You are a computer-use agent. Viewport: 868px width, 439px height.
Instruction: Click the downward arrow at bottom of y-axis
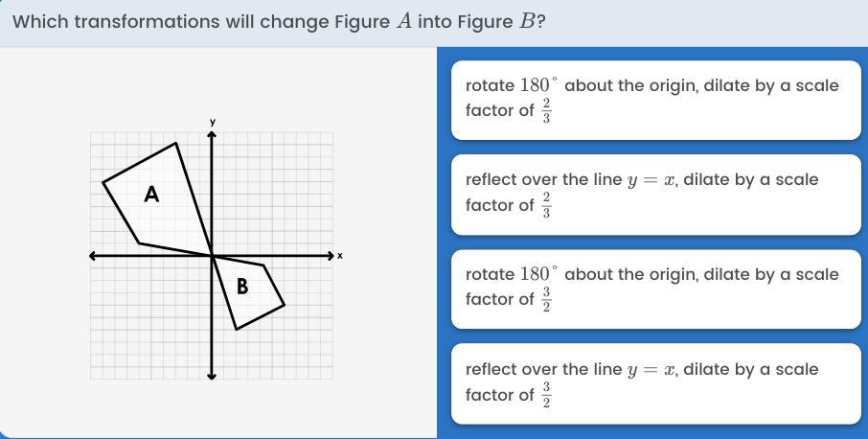click(212, 375)
